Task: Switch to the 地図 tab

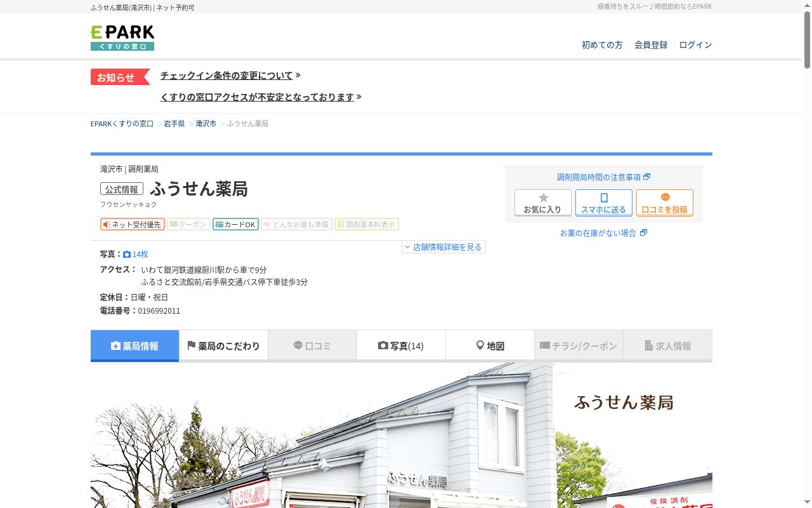Action: tap(490, 345)
